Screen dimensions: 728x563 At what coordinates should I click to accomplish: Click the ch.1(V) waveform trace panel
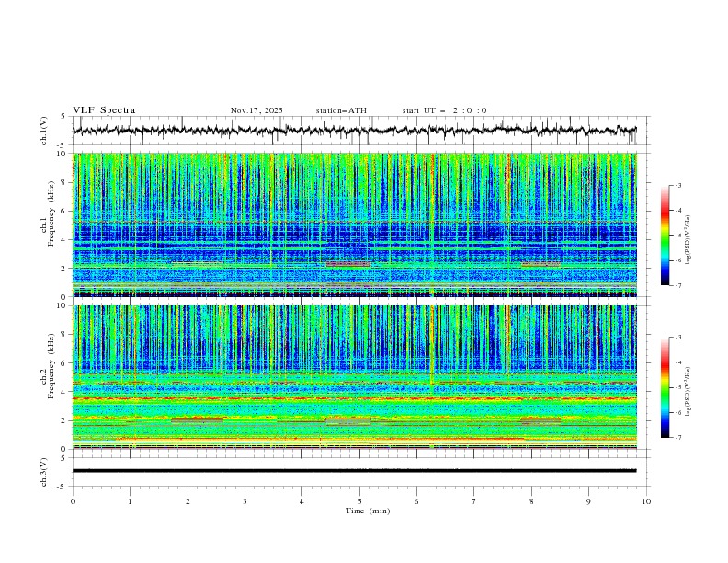(358, 131)
